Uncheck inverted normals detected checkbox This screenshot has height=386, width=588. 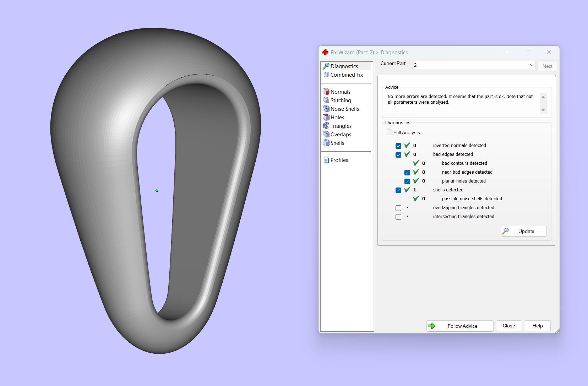pos(398,146)
